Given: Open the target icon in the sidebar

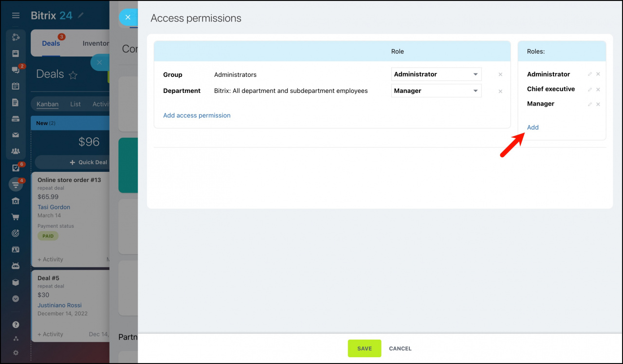Looking at the screenshot, I should point(16,234).
